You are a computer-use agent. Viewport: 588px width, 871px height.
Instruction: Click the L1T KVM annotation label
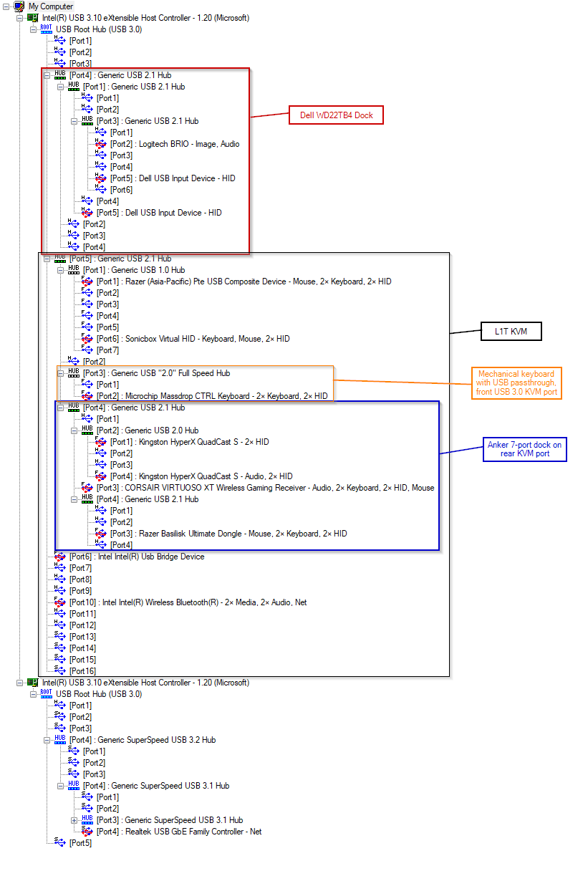point(510,331)
